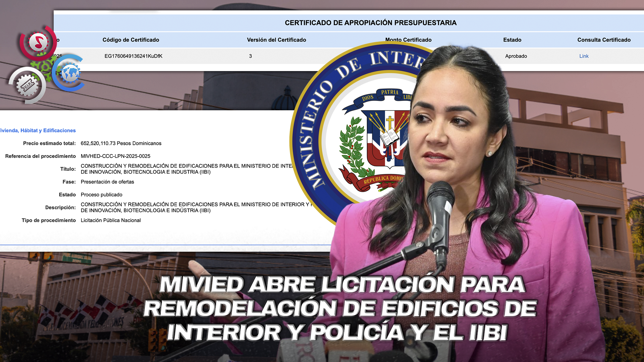Click the blue globe gear icon
The width and height of the screenshot is (644, 362).
tap(70, 73)
